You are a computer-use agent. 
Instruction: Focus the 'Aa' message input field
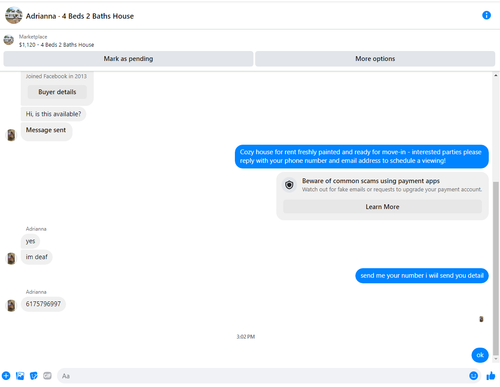pos(262,376)
